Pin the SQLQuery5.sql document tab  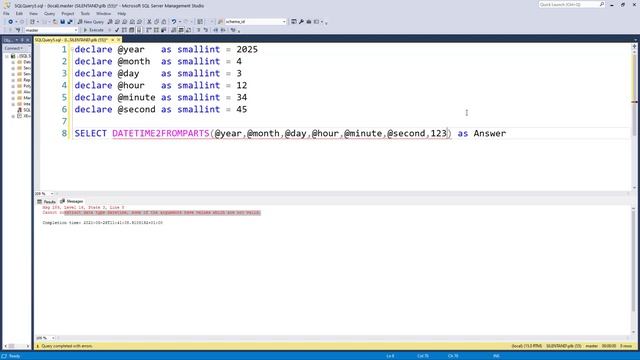tap(113, 40)
